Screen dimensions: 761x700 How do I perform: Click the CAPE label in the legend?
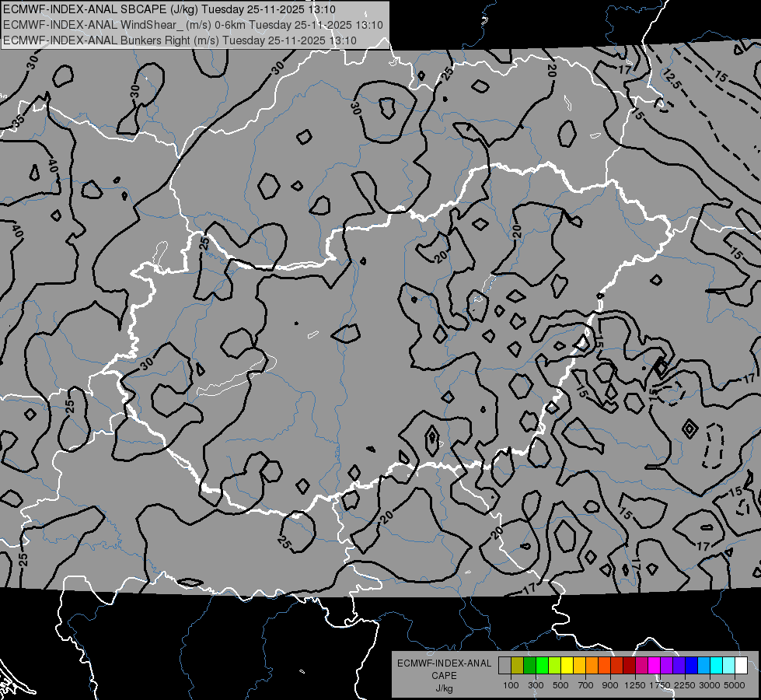[444, 676]
